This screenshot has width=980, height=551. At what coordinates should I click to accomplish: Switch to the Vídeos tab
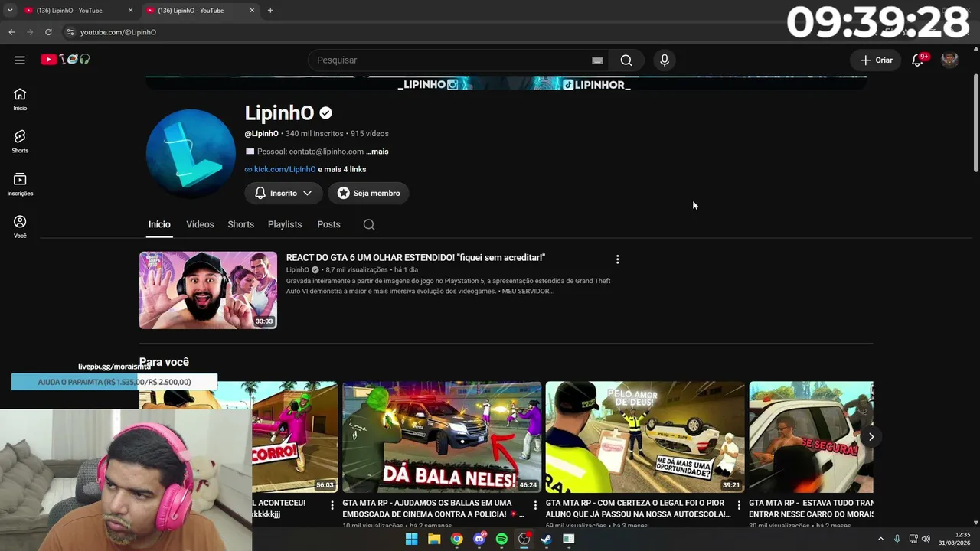(x=200, y=224)
